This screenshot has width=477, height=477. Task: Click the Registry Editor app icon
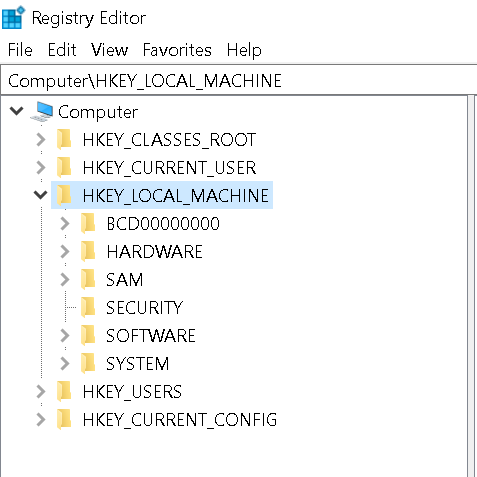tap(13, 17)
